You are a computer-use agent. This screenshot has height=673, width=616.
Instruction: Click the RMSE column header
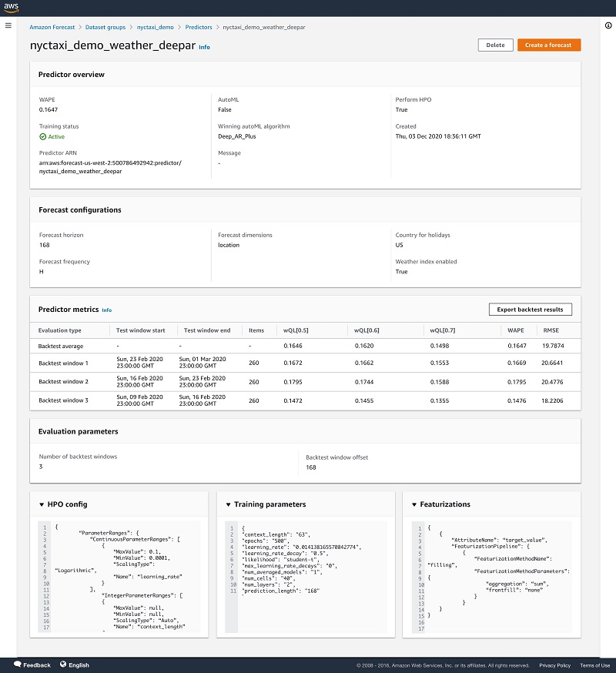[x=551, y=330]
